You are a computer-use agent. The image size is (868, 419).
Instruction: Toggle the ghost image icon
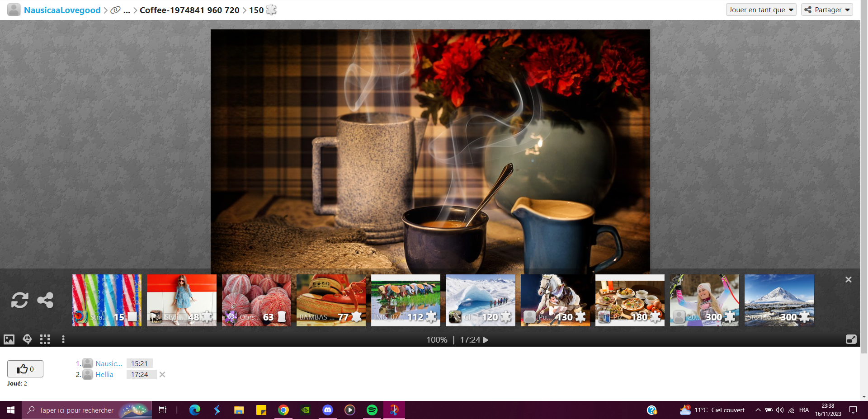click(x=27, y=339)
